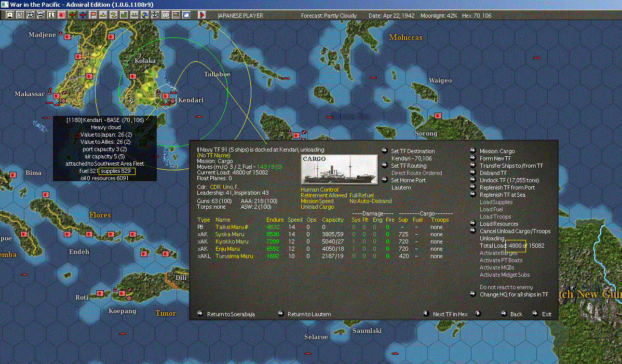
Task: Toggle Human Control setting
Action: click(x=319, y=190)
